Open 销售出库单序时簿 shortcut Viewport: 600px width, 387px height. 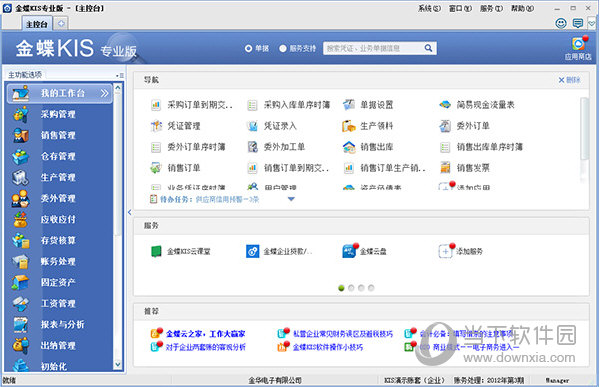click(x=481, y=147)
